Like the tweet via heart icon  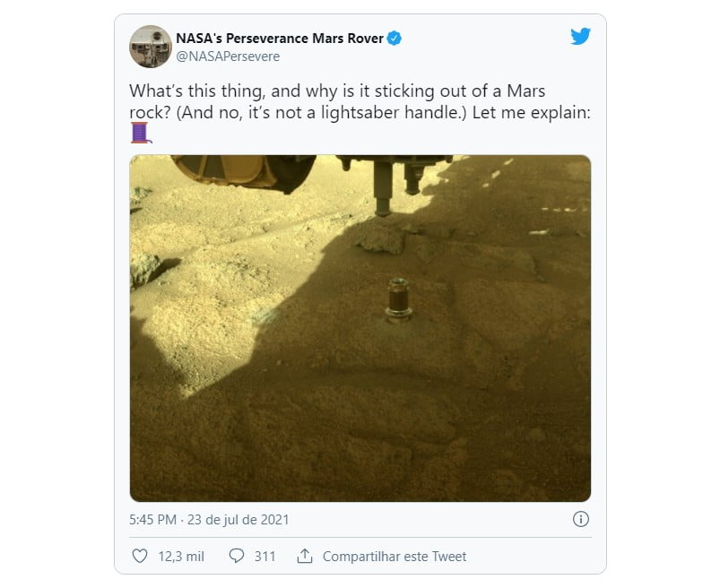(x=140, y=556)
